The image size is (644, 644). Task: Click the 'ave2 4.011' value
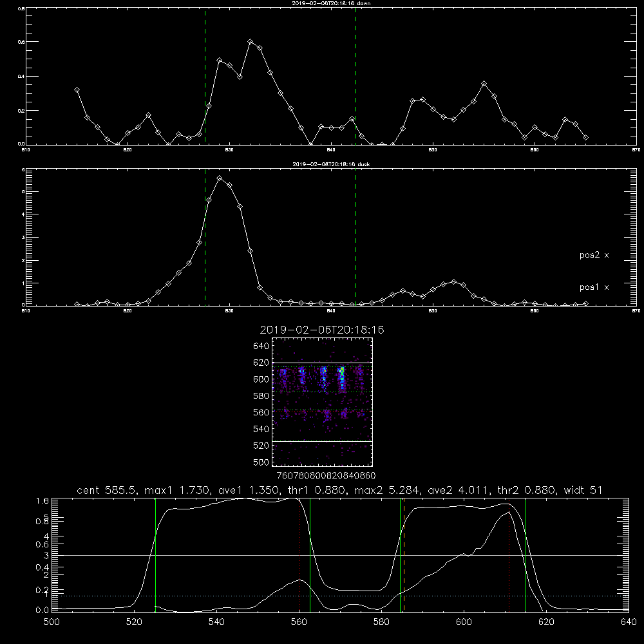(459, 490)
